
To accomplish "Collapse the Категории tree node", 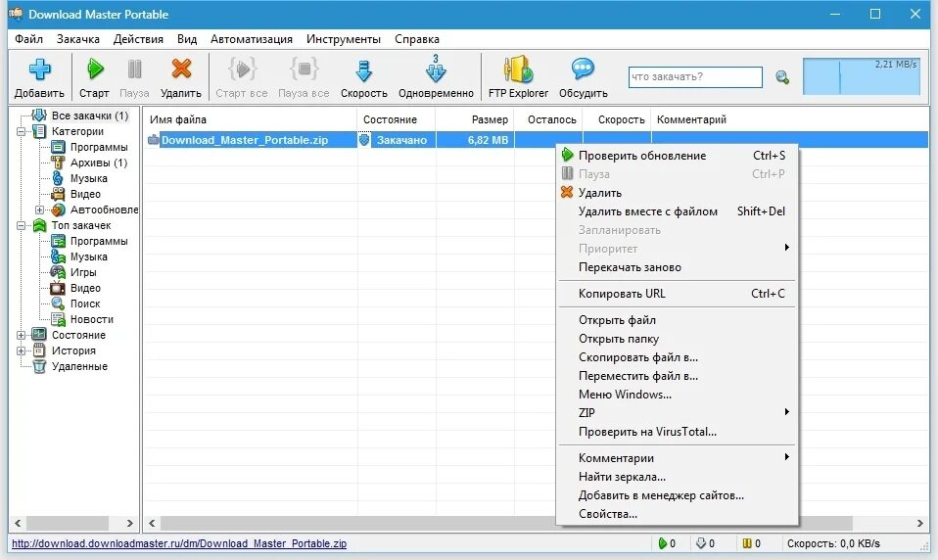I will tap(21, 131).
